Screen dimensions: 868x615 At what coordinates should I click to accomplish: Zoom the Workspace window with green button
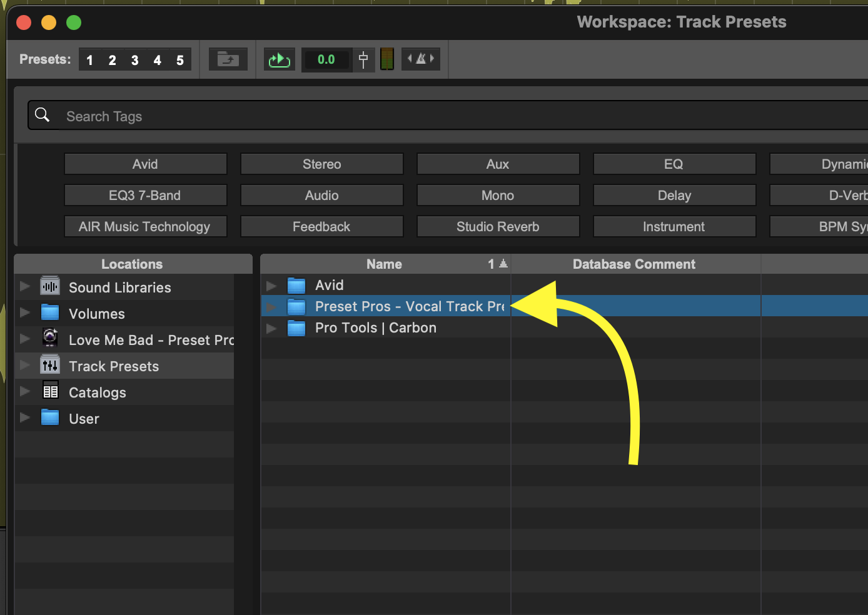(74, 22)
